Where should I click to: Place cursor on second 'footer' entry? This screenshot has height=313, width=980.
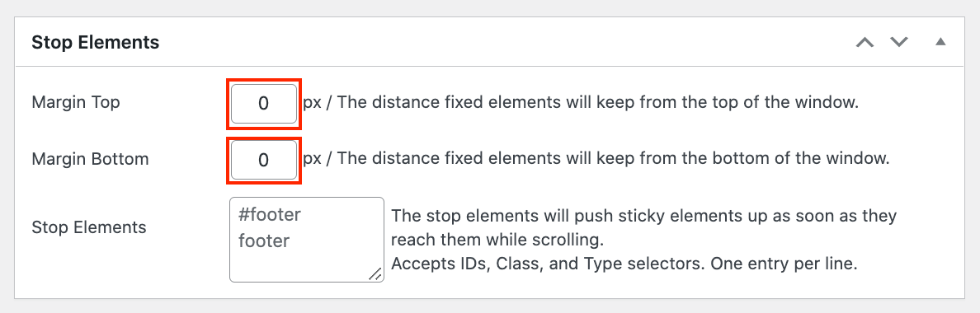click(264, 241)
